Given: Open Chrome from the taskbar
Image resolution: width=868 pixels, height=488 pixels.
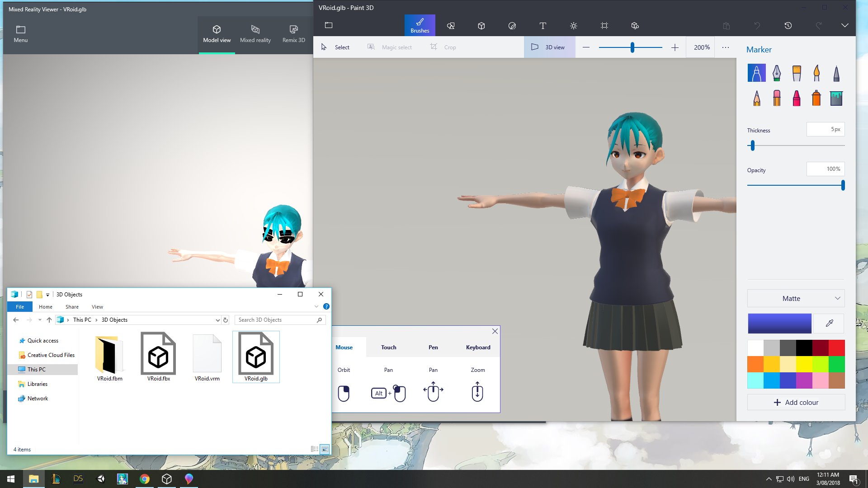Looking at the screenshot, I should (x=145, y=479).
